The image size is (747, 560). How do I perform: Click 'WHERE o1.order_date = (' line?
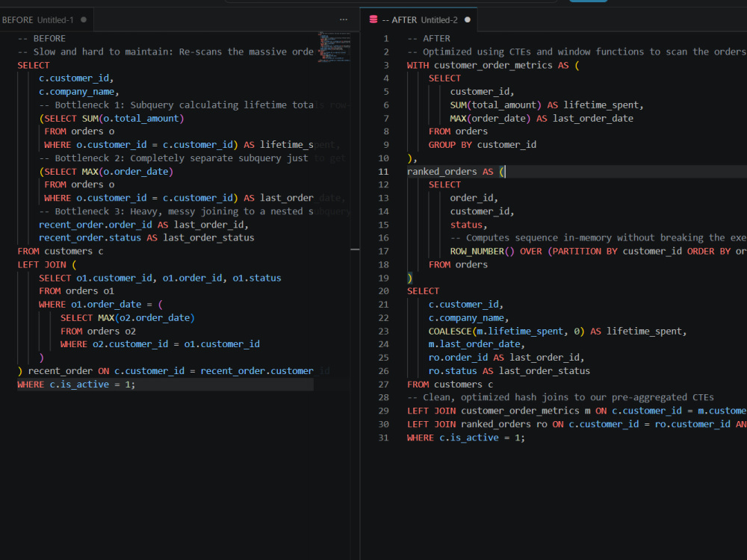(x=101, y=305)
